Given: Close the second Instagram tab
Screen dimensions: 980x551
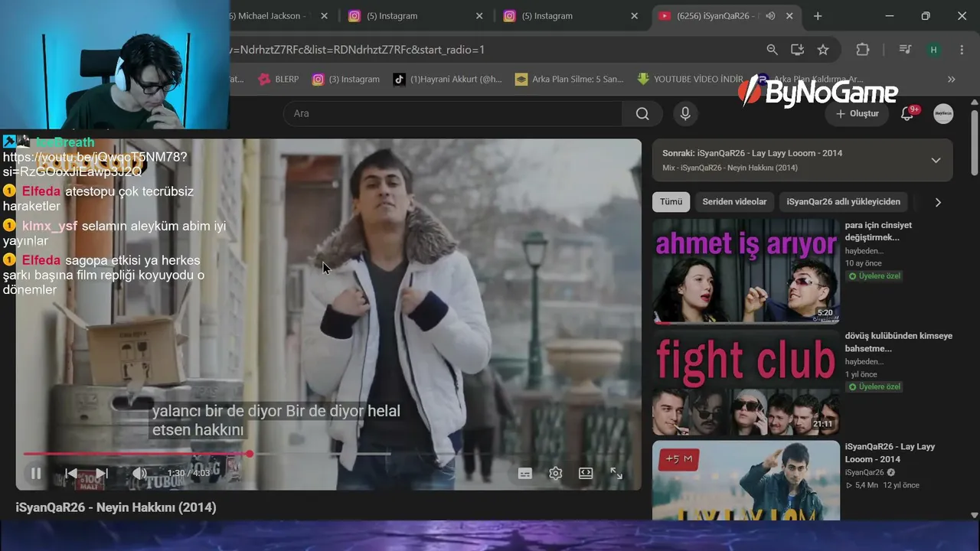Looking at the screenshot, I should (634, 16).
